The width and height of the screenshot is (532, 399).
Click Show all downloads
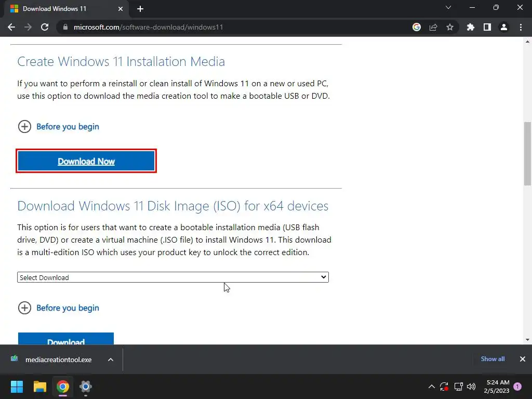pyautogui.click(x=493, y=359)
